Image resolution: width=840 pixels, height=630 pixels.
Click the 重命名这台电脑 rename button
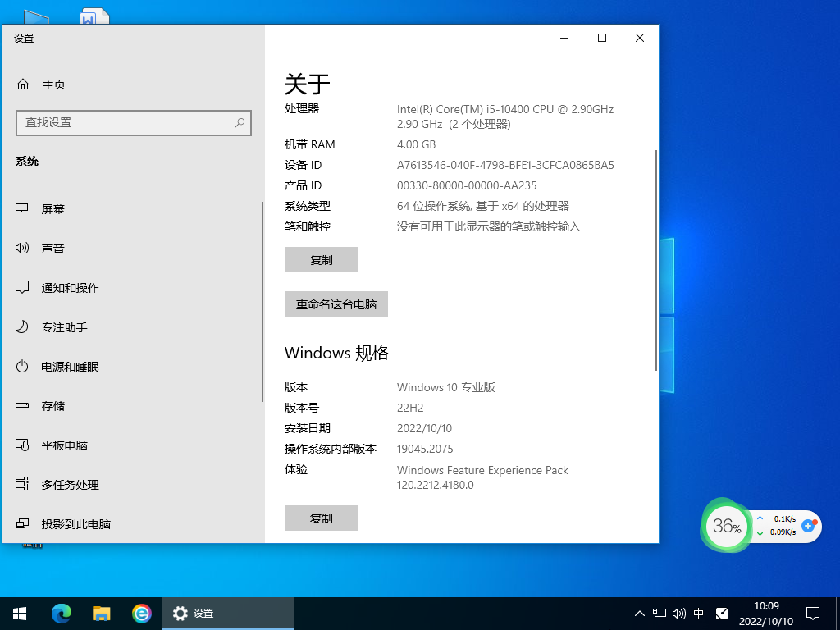coord(336,304)
